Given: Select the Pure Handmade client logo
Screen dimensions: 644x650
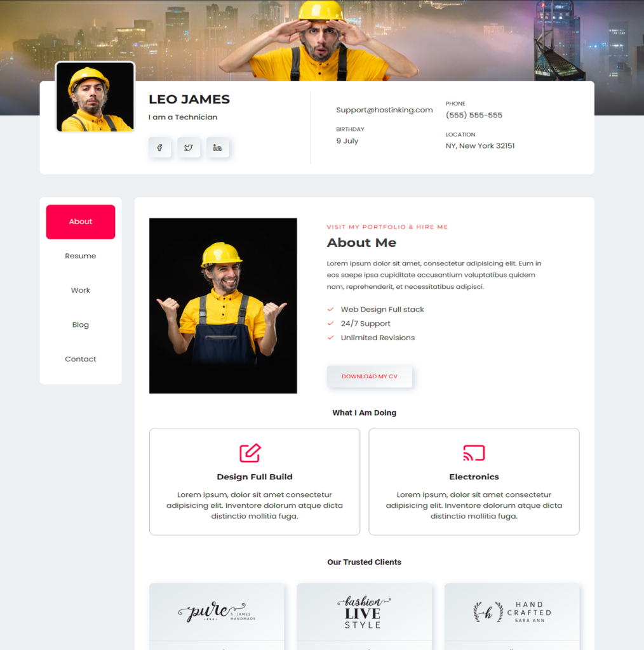Looking at the screenshot, I should pyautogui.click(x=217, y=612).
